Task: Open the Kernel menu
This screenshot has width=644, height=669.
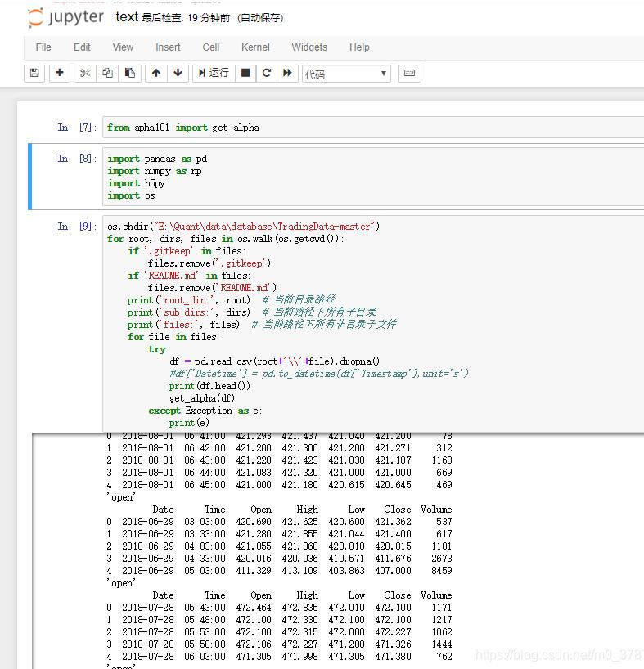Action: (255, 47)
